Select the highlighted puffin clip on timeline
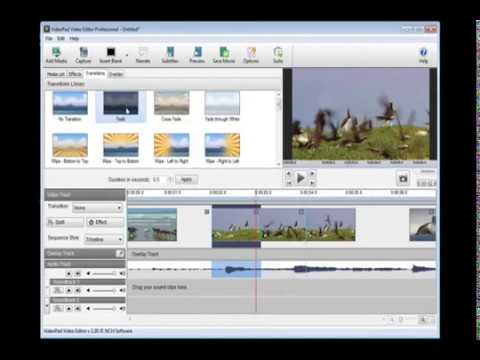Image resolution: width=480 pixels, height=360 pixels. pyautogui.click(x=236, y=226)
